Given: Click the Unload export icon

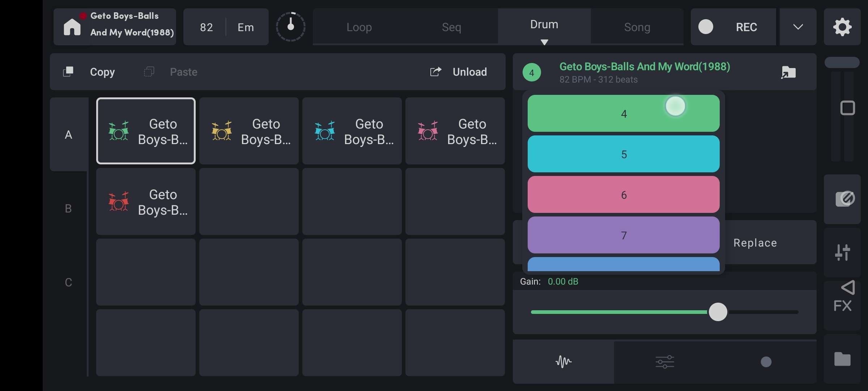Looking at the screenshot, I should pyautogui.click(x=436, y=72).
